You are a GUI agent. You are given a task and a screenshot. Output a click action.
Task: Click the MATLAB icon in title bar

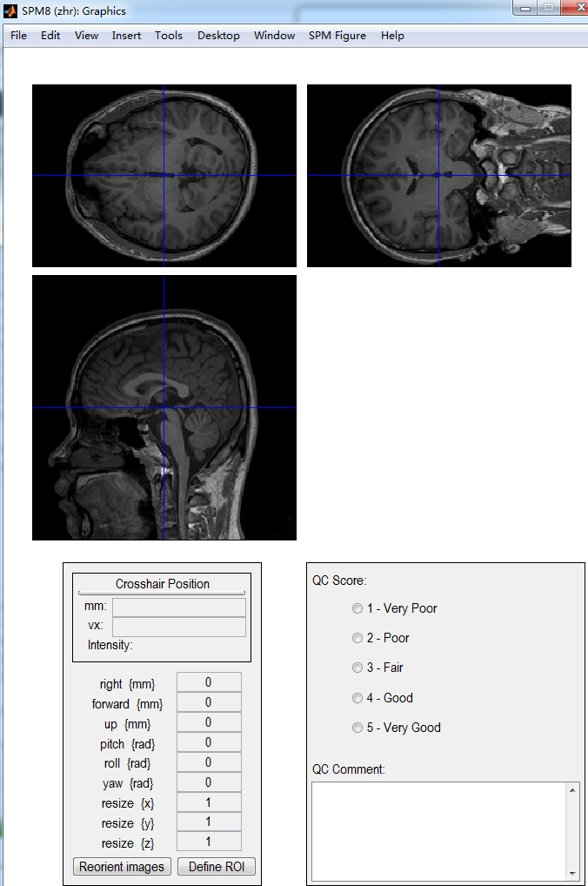(x=10, y=10)
